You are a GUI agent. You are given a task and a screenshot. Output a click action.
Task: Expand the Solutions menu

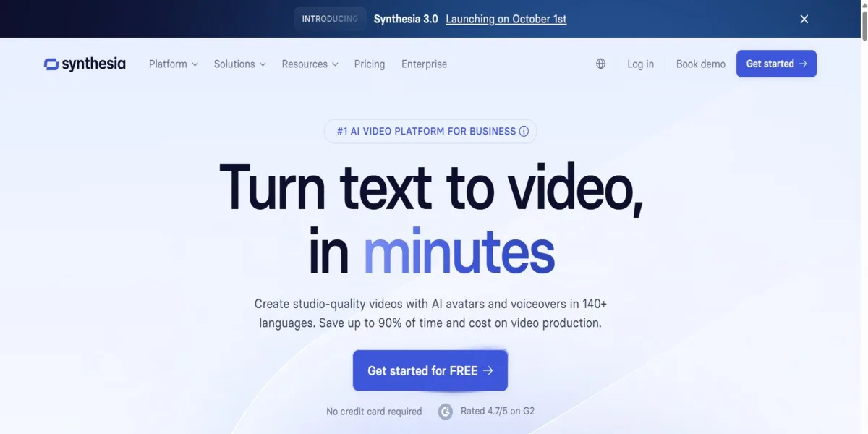pos(240,64)
